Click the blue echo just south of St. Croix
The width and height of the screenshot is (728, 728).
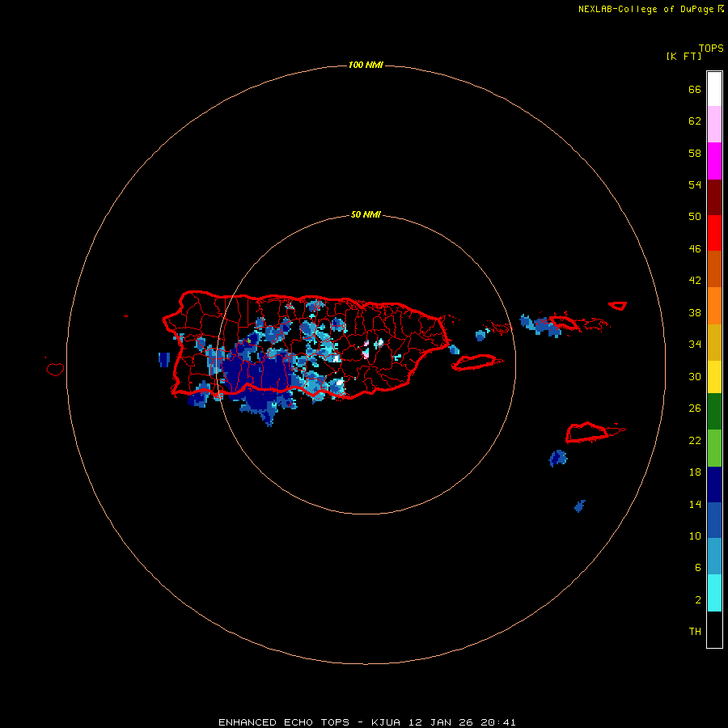(557, 459)
